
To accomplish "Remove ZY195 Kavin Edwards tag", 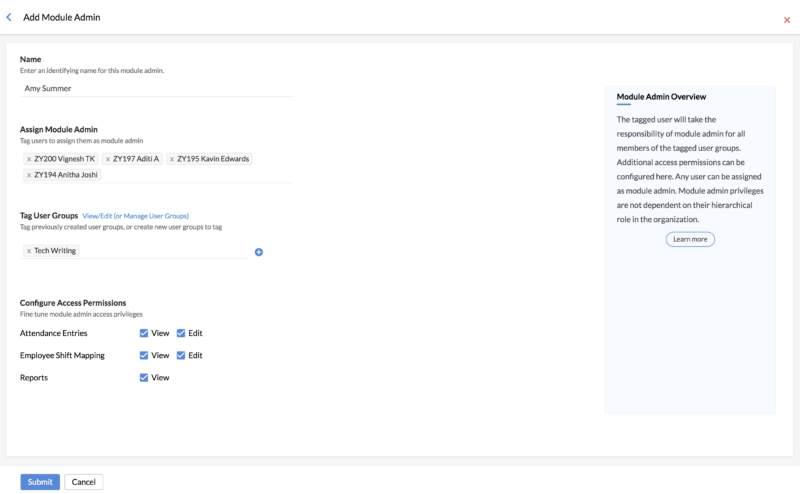I will coord(172,159).
